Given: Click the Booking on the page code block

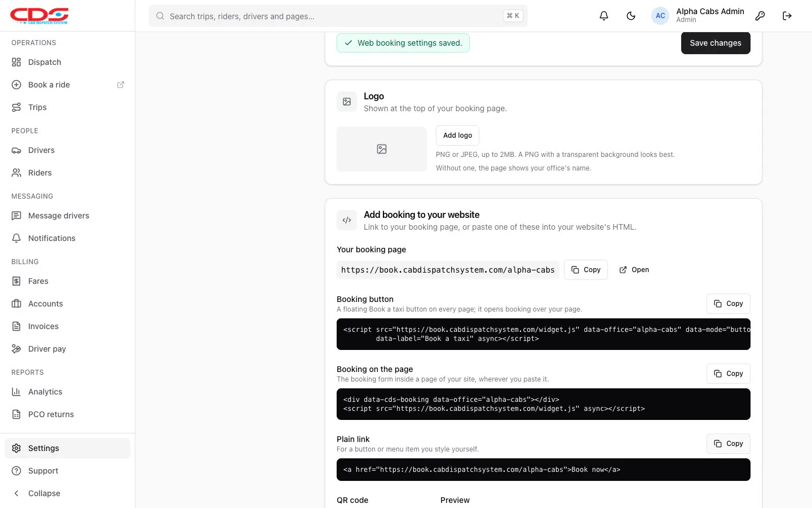Looking at the screenshot, I should coord(544,404).
